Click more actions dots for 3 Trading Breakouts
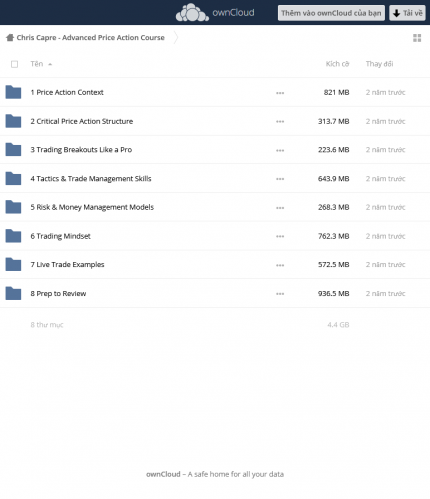430x499 pixels. (x=280, y=150)
